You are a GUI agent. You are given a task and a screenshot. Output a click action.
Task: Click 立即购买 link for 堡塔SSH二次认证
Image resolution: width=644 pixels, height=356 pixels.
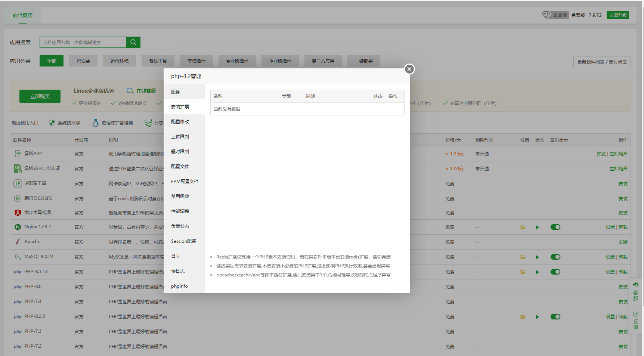coord(619,169)
